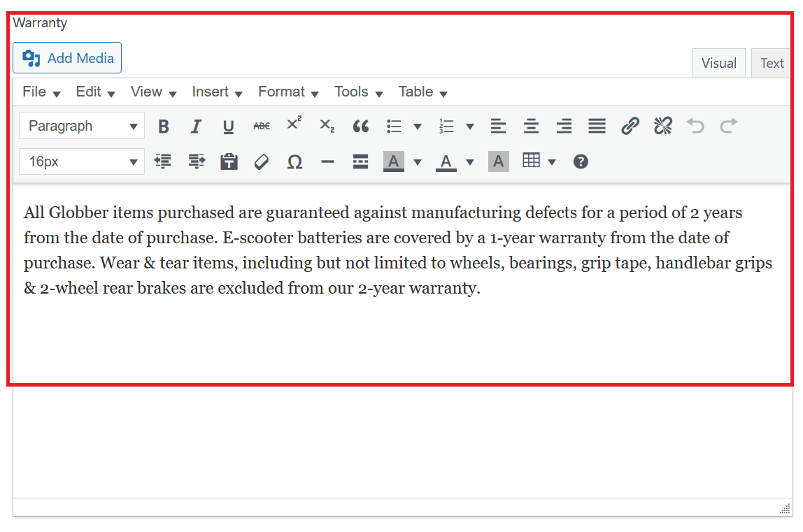Click the redo icon

[728, 126]
